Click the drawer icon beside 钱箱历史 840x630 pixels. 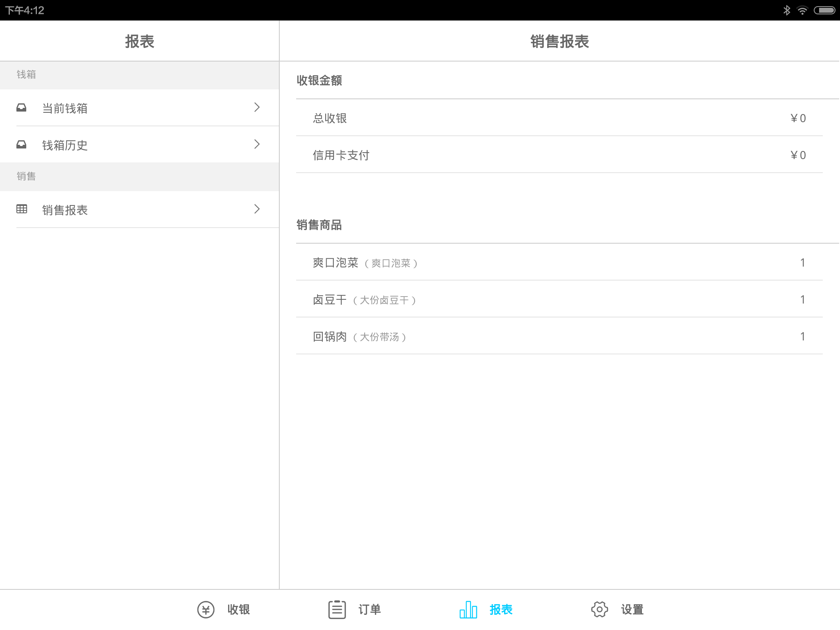(x=21, y=144)
